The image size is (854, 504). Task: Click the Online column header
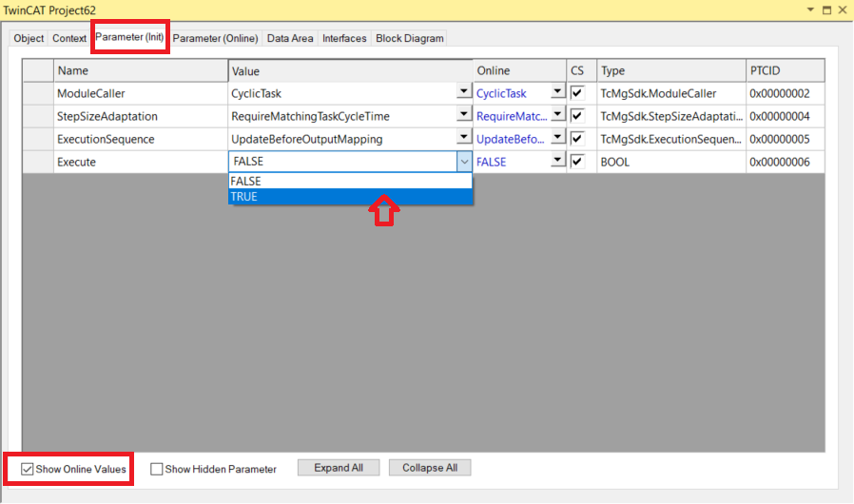click(x=519, y=70)
